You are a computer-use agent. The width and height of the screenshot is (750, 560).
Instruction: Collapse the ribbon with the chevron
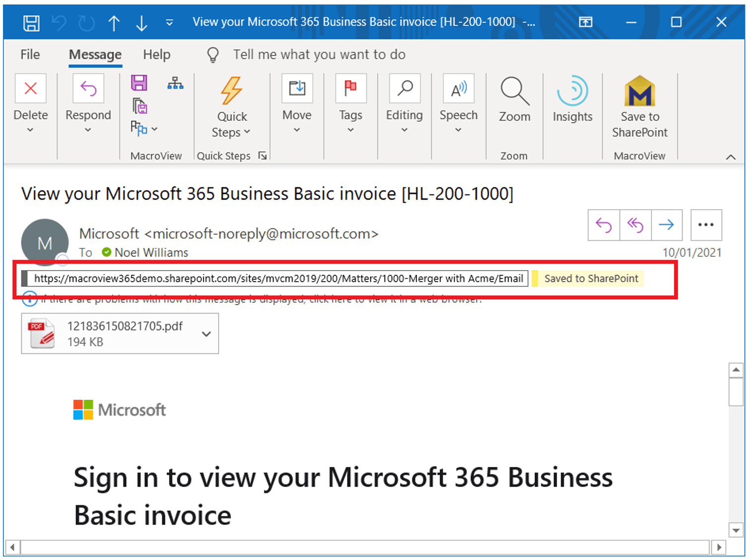731,157
